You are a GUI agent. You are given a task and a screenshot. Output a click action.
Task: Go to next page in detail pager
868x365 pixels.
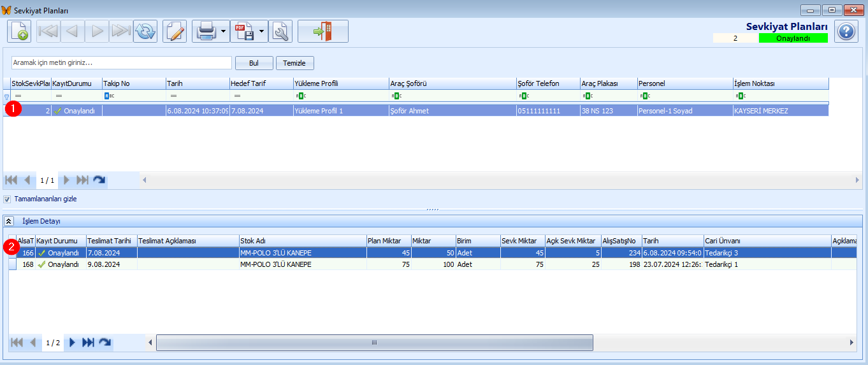coord(72,343)
